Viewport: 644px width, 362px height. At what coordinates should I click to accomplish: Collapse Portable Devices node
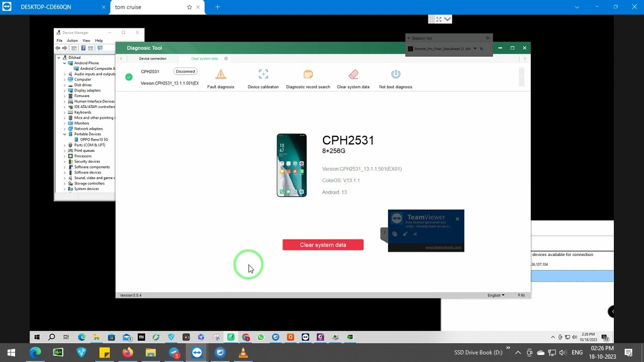(x=64, y=134)
